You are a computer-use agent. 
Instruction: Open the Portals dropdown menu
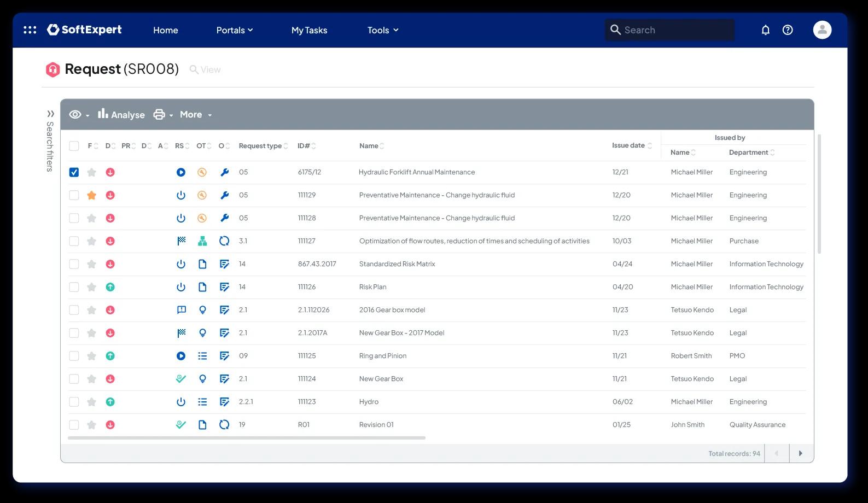coord(235,30)
